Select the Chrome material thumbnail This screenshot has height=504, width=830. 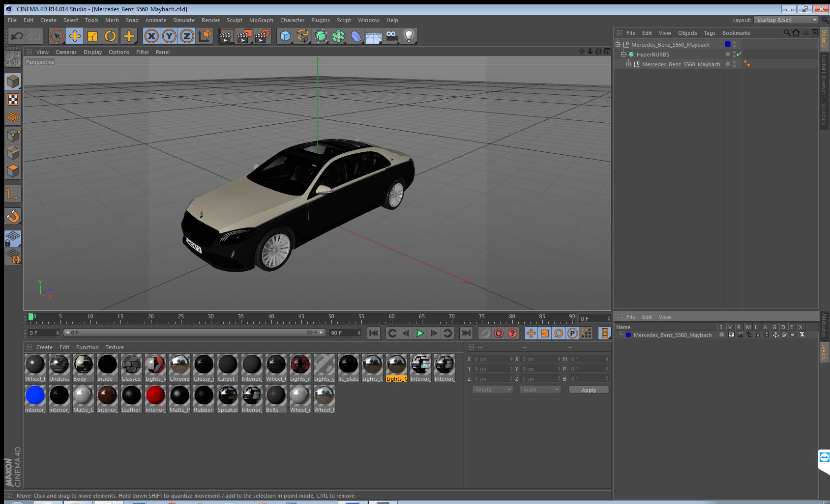[179, 364]
